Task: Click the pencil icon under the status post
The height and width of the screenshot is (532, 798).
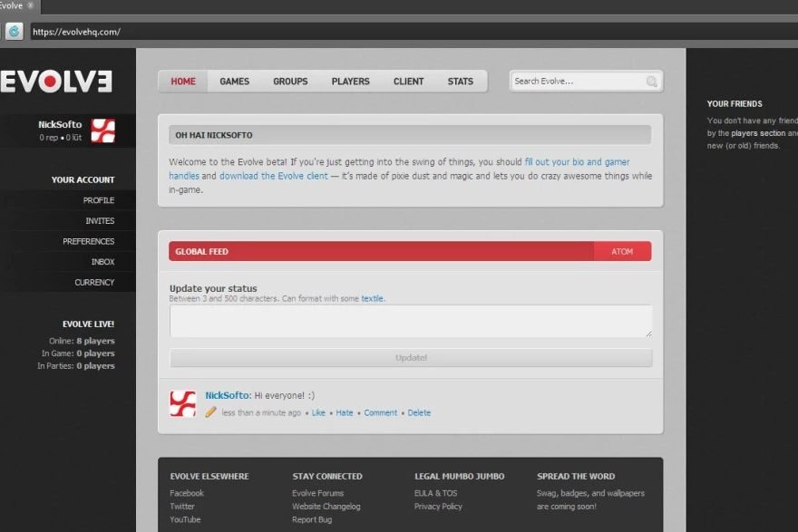Action: 211,412
